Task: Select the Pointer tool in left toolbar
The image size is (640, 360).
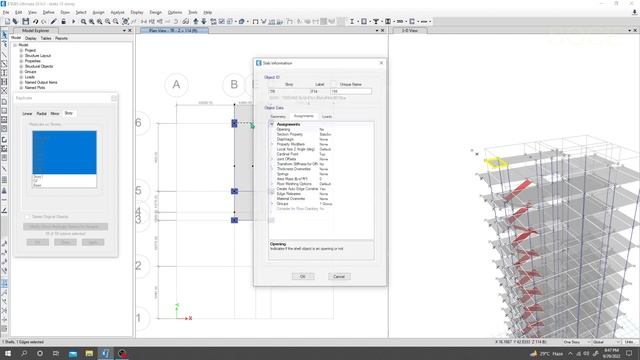Action: pos(4,34)
